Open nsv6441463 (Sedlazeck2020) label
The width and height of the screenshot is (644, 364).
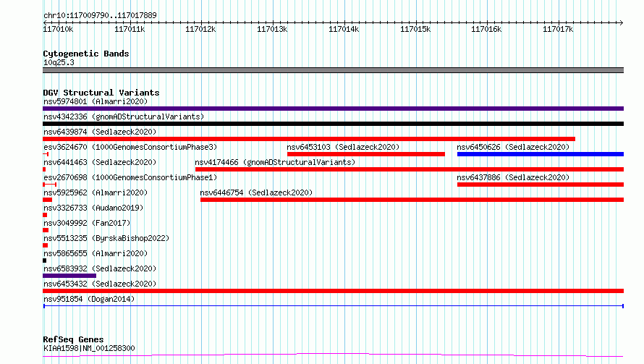coord(100,162)
